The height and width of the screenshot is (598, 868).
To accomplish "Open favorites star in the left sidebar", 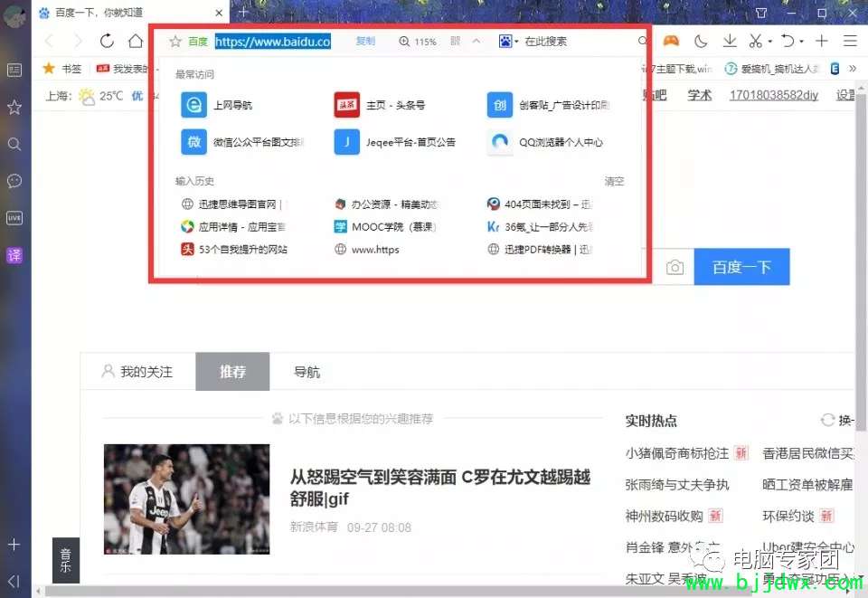I will pos(14,107).
